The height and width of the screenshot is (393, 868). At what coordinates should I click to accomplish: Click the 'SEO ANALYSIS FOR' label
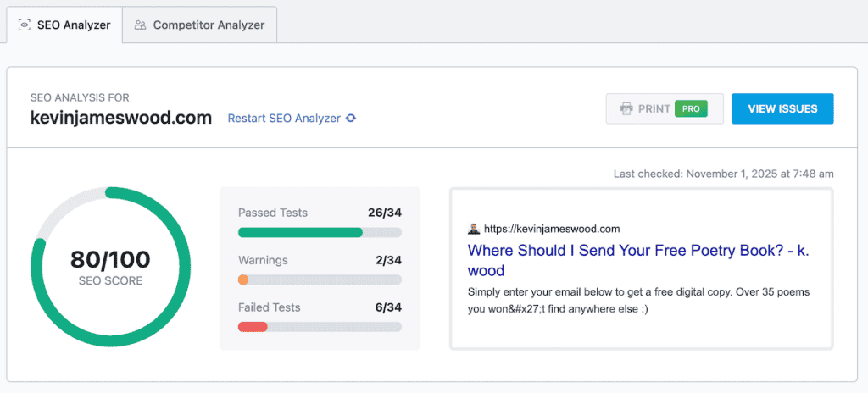[80, 98]
